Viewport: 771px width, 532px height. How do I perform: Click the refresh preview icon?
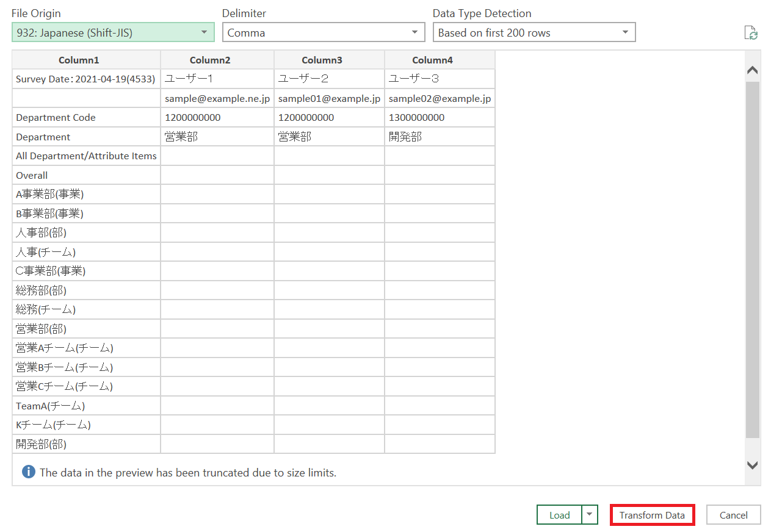tap(751, 33)
